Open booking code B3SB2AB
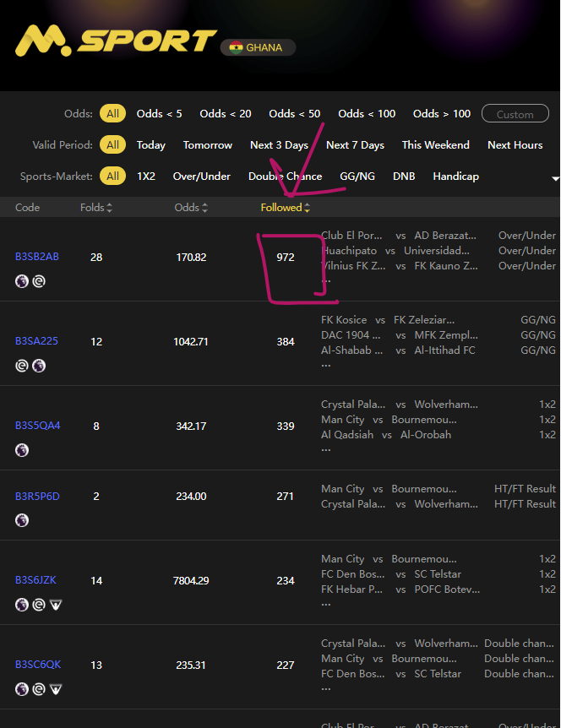This screenshot has width=561, height=728. pos(37,256)
